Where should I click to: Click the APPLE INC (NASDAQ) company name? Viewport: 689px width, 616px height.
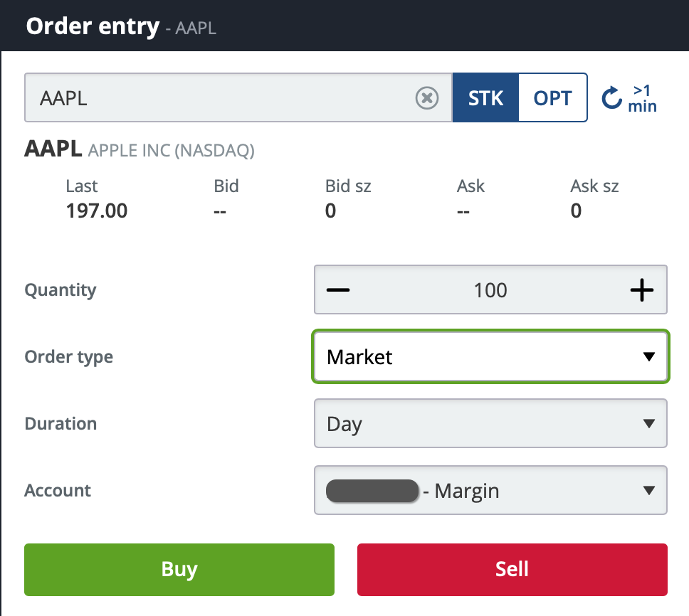click(172, 151)
